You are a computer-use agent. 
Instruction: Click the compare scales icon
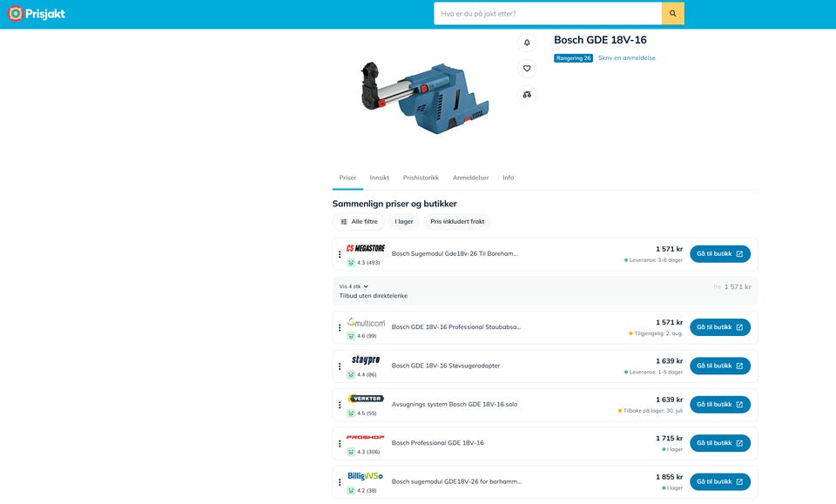(527, 94)
